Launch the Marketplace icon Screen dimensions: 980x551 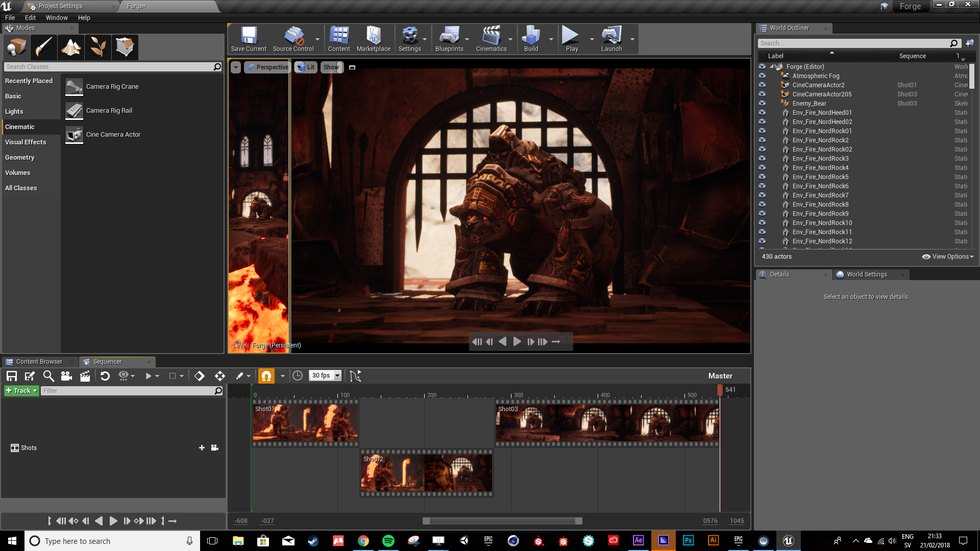[x=374, y=39]
